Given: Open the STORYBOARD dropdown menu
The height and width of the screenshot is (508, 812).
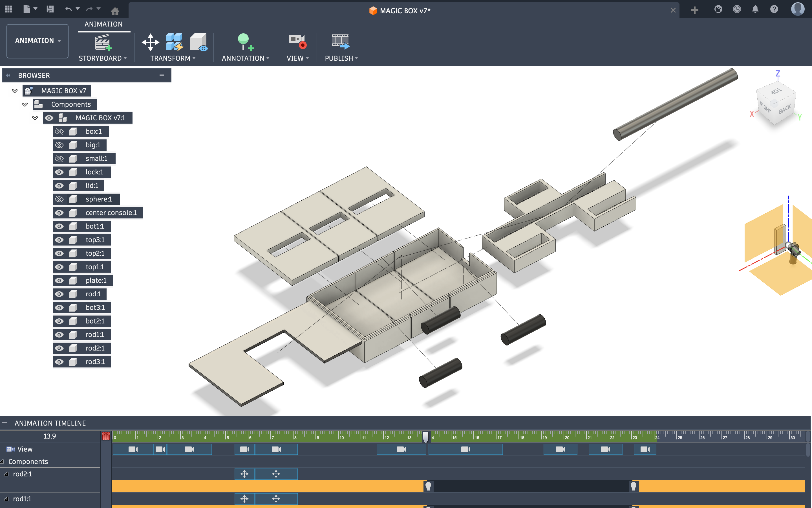Looking at the screenshot, I should tap(103, 58).
